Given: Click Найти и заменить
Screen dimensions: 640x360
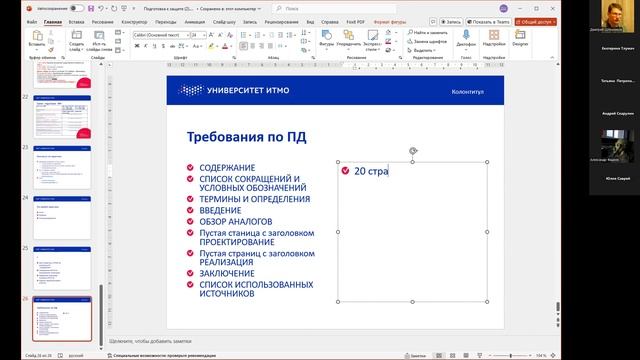Looking at the screenshot, I should (x=427, y=32).
